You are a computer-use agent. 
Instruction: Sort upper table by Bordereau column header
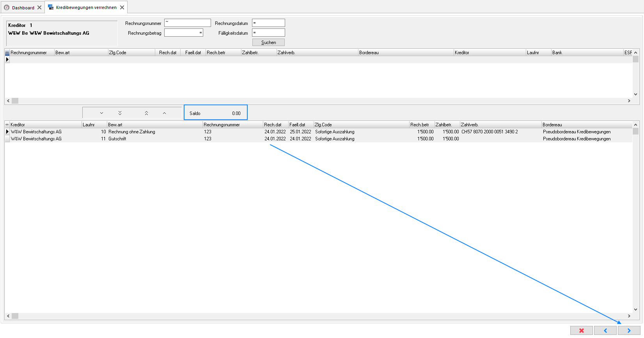(406, 53)
